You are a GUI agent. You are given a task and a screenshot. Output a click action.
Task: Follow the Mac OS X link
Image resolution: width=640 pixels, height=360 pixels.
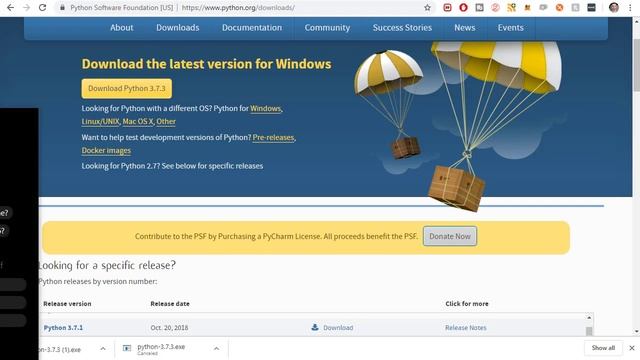[138, 122]
